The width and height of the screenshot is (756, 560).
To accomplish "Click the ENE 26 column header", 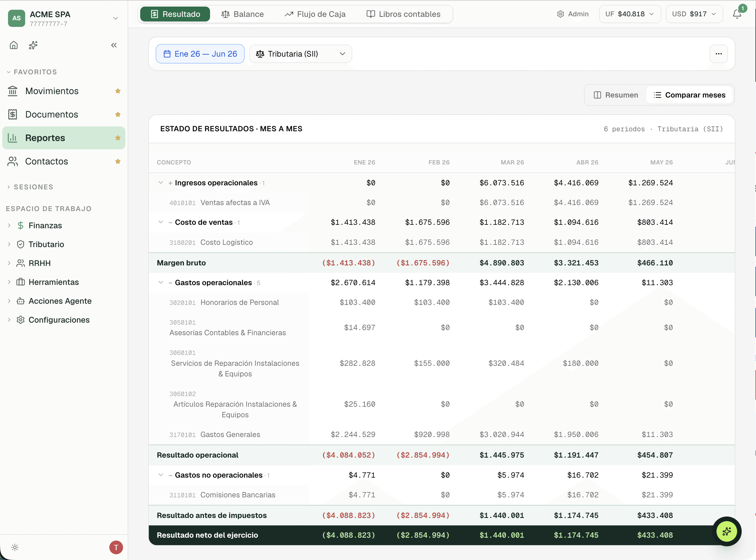I will tap(364, 162).
